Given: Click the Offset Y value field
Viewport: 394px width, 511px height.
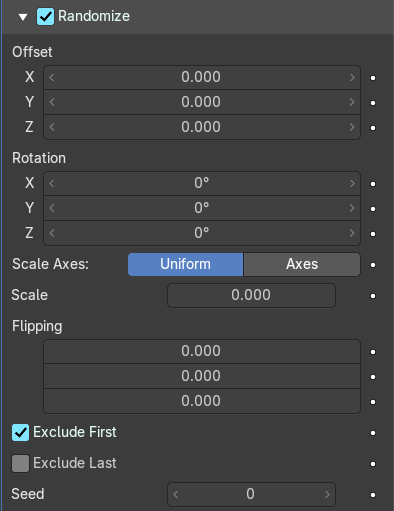Looking at the screenshot, I should [202, 102].
